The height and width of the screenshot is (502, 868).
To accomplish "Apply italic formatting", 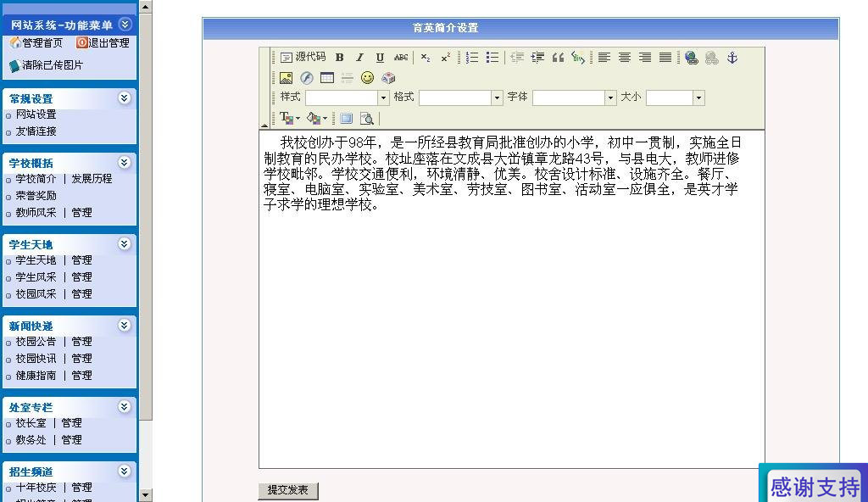I will (359, 57).
